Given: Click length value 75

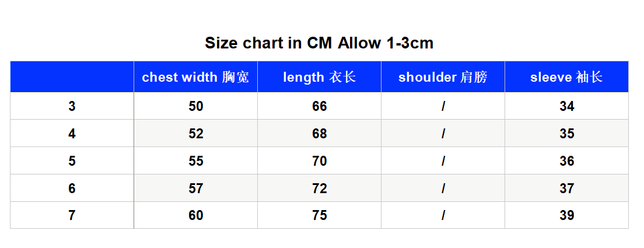Looking at the screenshot, I should (320, 215).
